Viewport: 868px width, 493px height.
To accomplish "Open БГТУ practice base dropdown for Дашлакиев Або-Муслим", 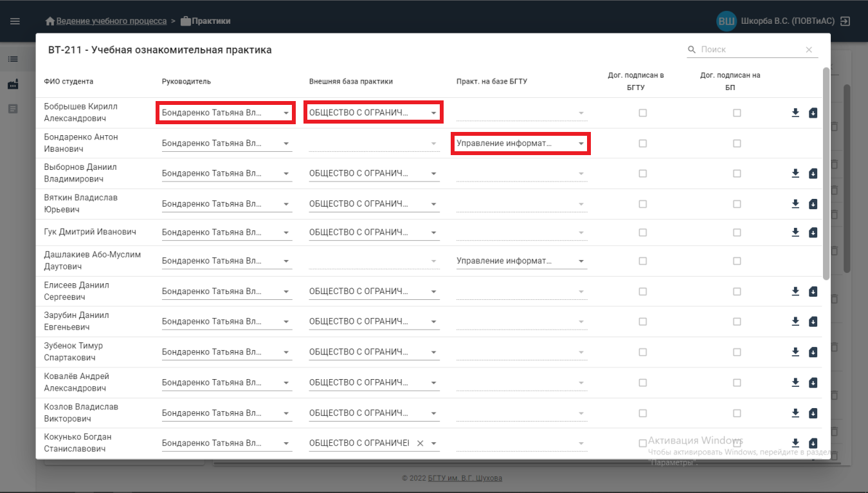I will click(x=521, y=261).
